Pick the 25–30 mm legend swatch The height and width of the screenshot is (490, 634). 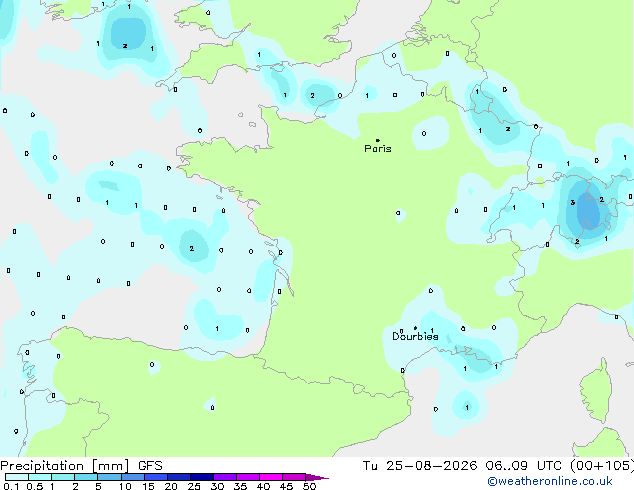click(x=202, y=477)
